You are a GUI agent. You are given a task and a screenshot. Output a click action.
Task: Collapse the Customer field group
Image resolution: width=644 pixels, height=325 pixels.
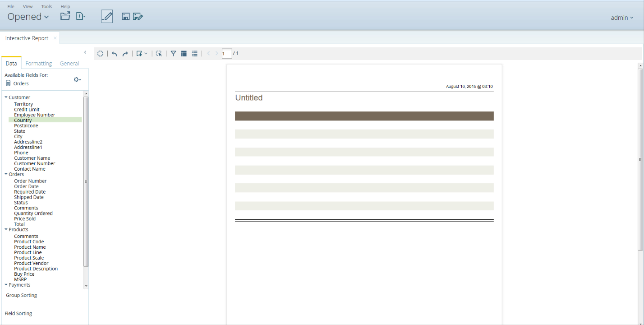pos(6,97)
